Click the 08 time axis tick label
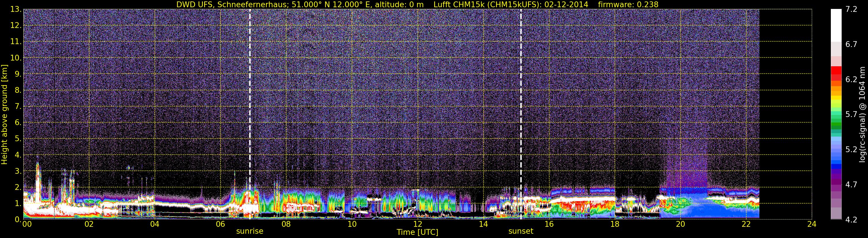This screenshot has width=868, height=238. coord(286,224)
